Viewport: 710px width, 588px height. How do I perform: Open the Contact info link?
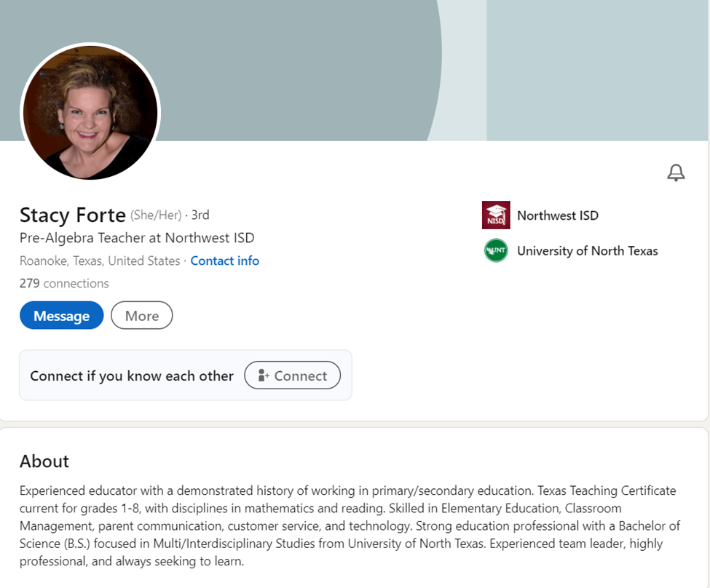(224, 261)
